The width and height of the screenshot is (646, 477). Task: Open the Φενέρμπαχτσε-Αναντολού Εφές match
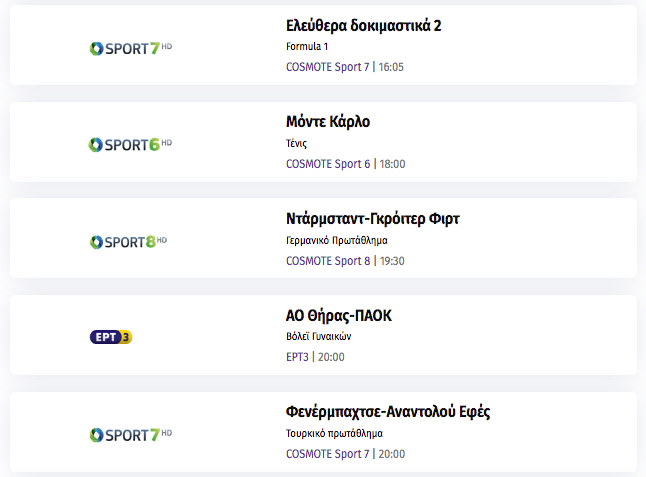click(x=388, y=412)
